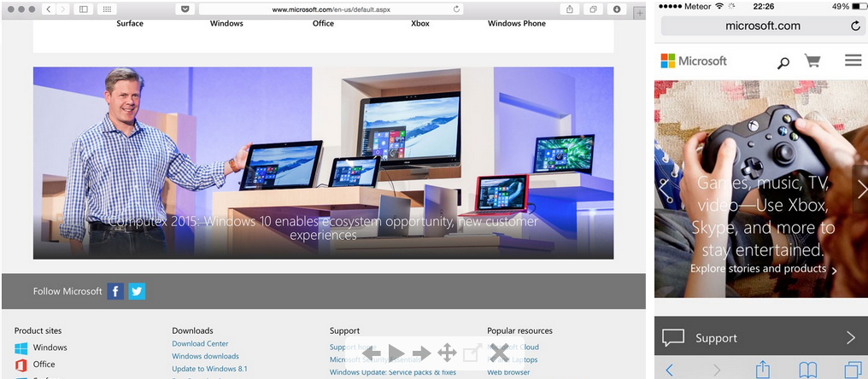Viewport: 868px width, 379px height.
Task: Toggle the Safari sidebar button
Action: 83,9
